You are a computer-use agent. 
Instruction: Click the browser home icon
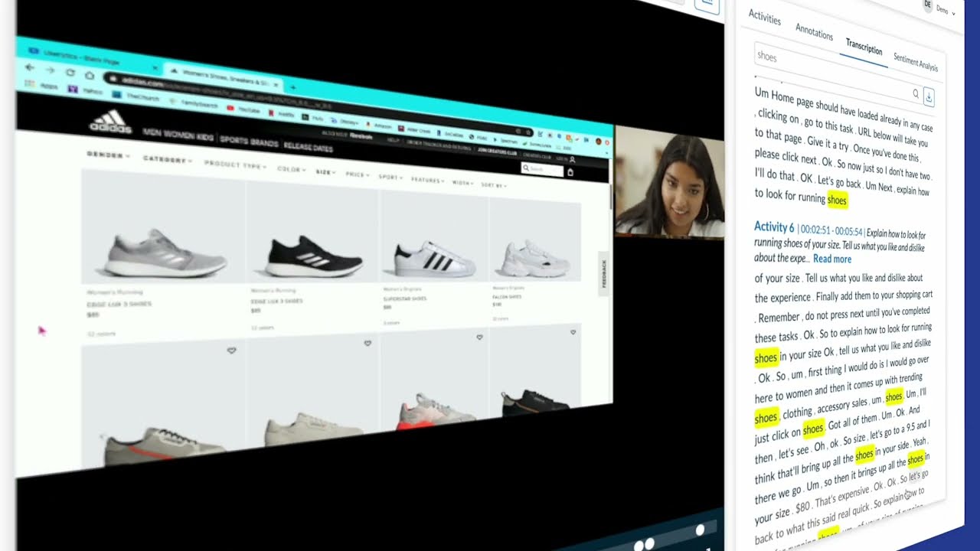90,75
